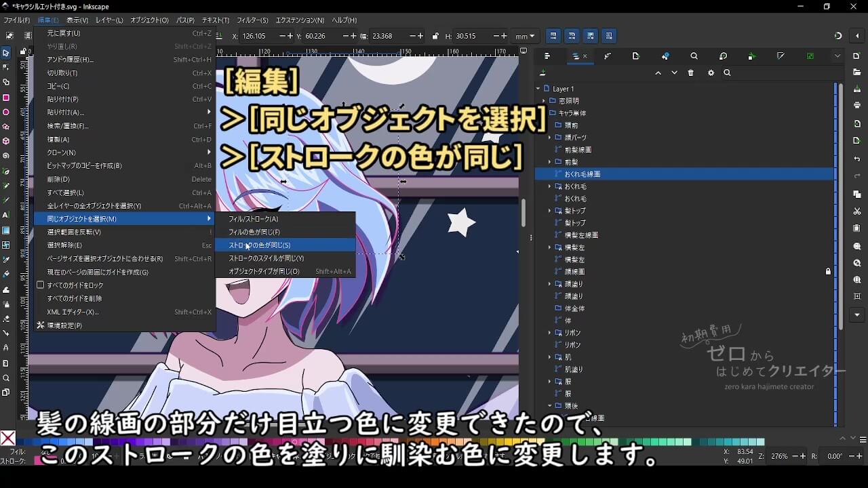Expand the 顔パーツ group

tap(550, 138)
